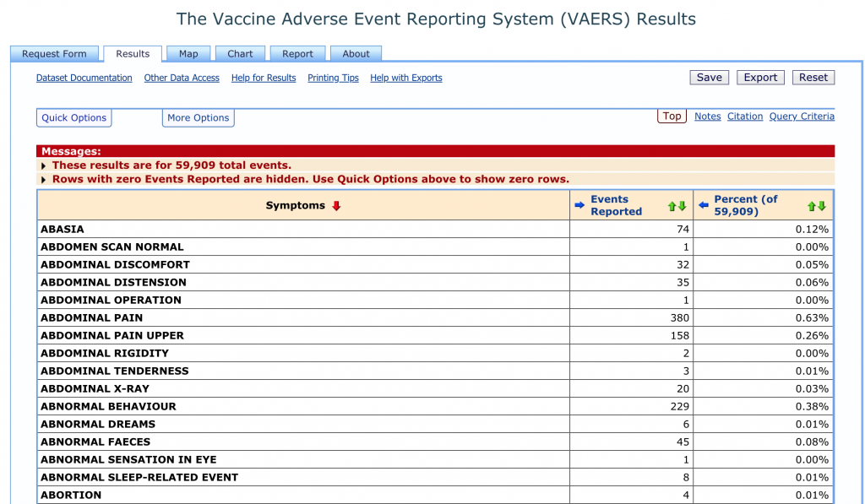This screenshot has width=865, height=504.
Task: Click the Symptoms column header text
Action: coord(295,206)
